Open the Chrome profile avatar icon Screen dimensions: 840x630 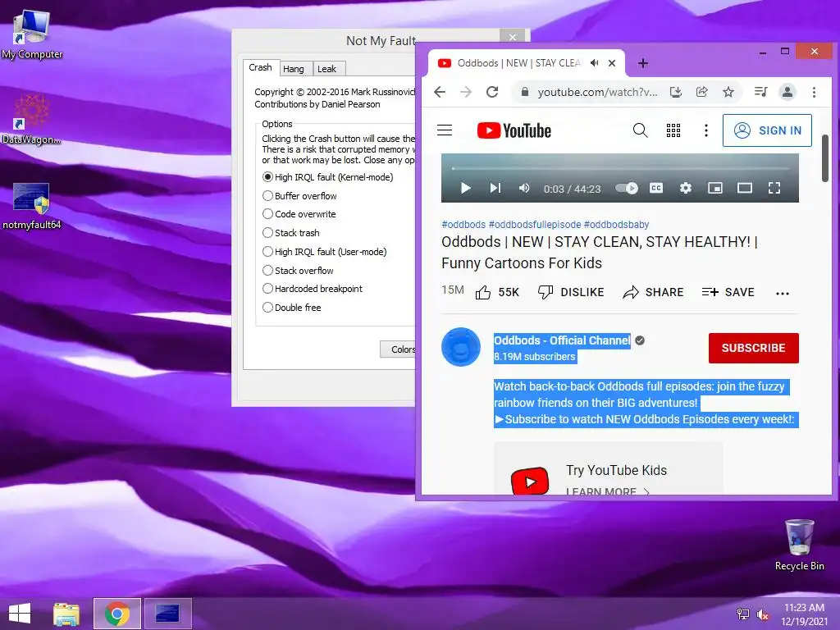pyautogui.click(x=787, y=92)
